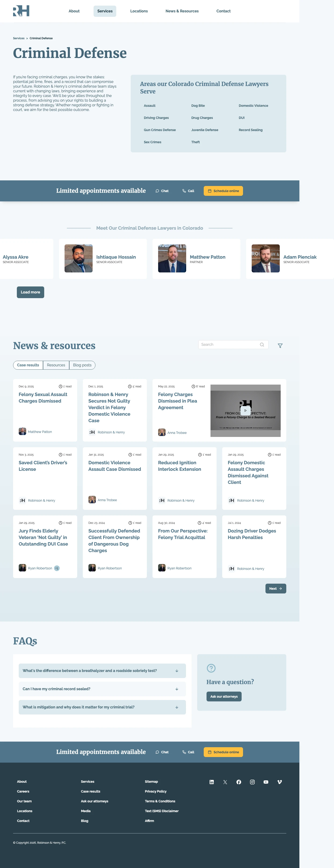Open 'Reduced Ignition Interlock Extension' article
Image resolution: width=334 pixels, height=868 pixels.
click(x=179, y=466)
